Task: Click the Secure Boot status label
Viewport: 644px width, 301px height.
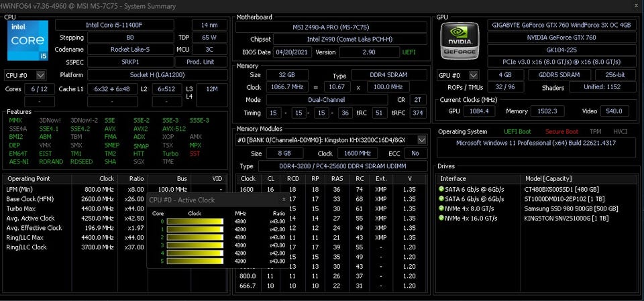Action: [561, 131]
